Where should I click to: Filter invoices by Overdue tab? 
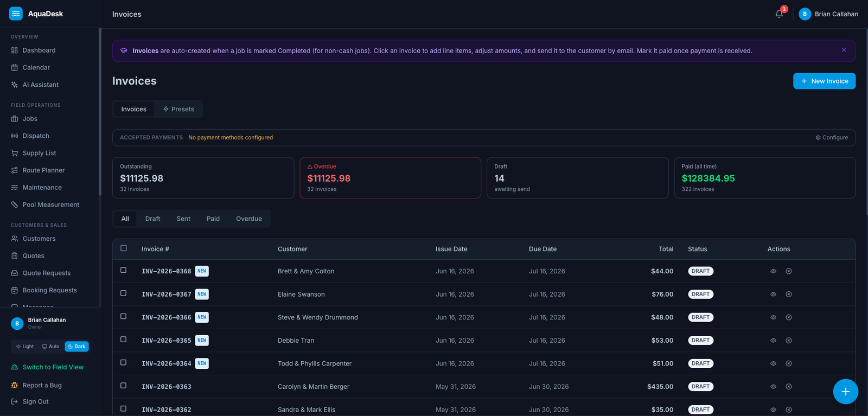coord(249,219)
